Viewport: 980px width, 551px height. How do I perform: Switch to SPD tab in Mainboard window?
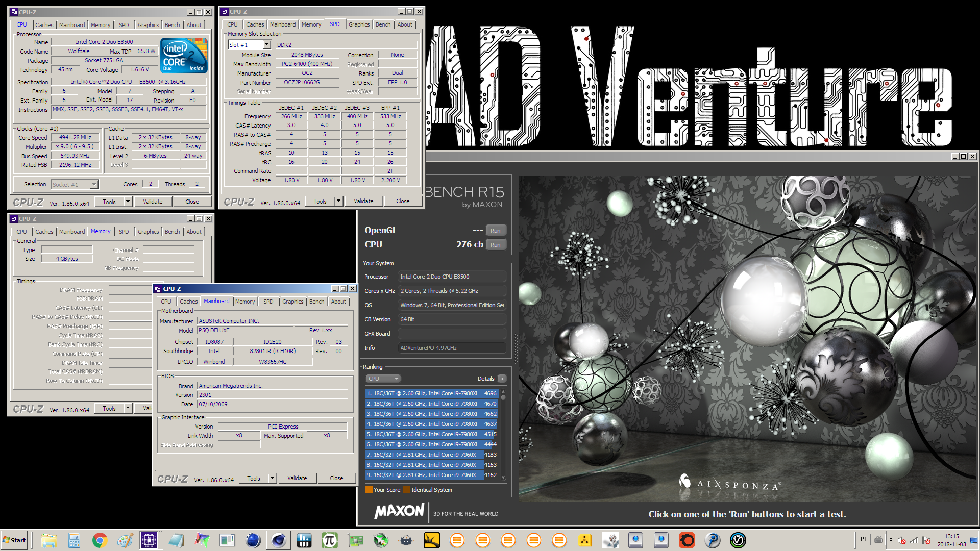click(268, 302)
